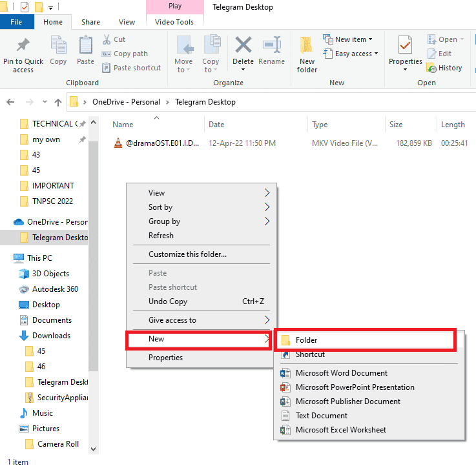Go up one level with up arrow
Viewport: 476px width, 468px height.
point(58,102)
